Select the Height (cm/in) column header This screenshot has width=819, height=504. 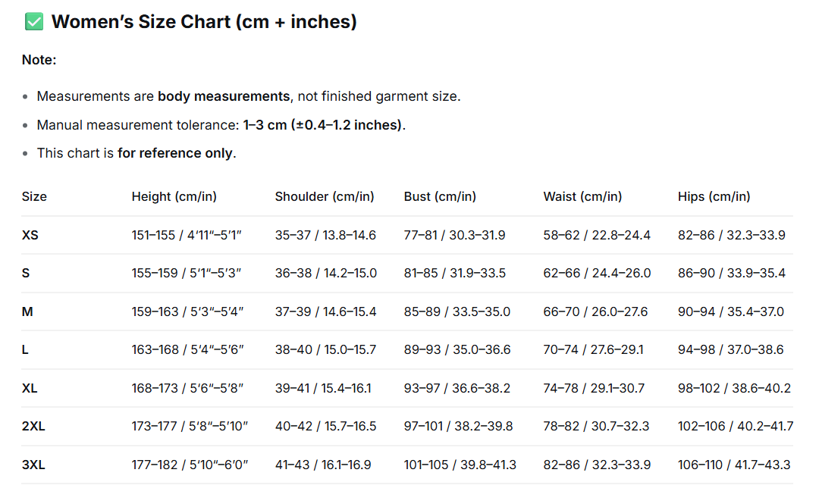point(174,196)
